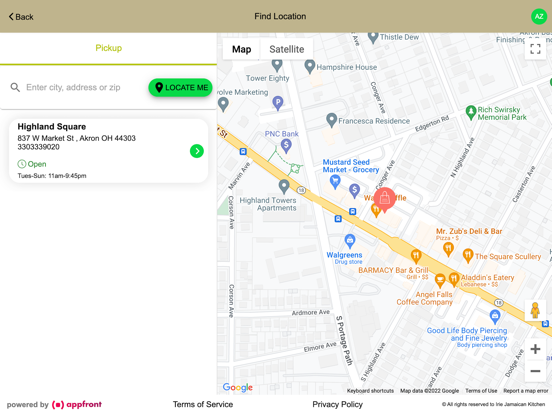
Task: Click the search magnifier icon
Action: pyautogui.click(x=15, y=87)
